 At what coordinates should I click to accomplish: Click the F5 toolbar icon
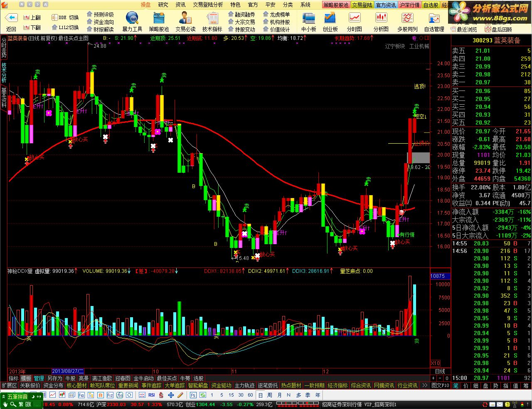tap(193, 394)
